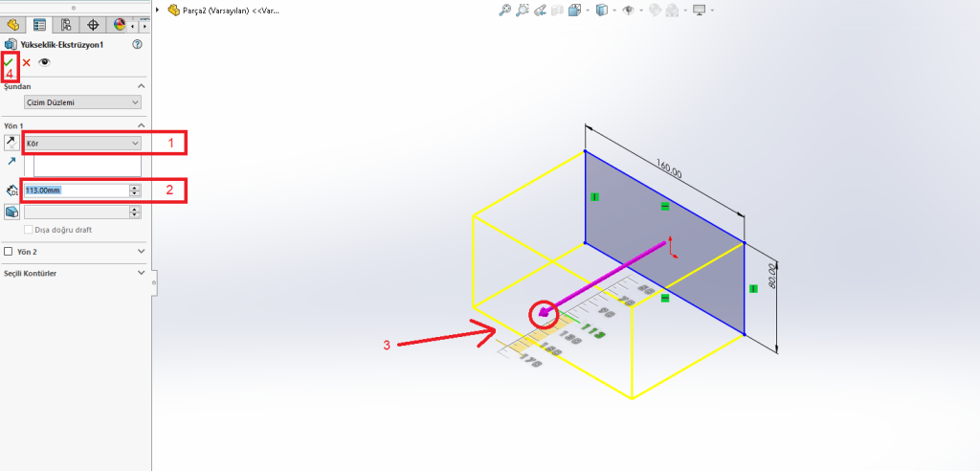Click the Zoom to Fit magnifier icon
This screenshot has height=471, width=980.
[x=504, y=11]
